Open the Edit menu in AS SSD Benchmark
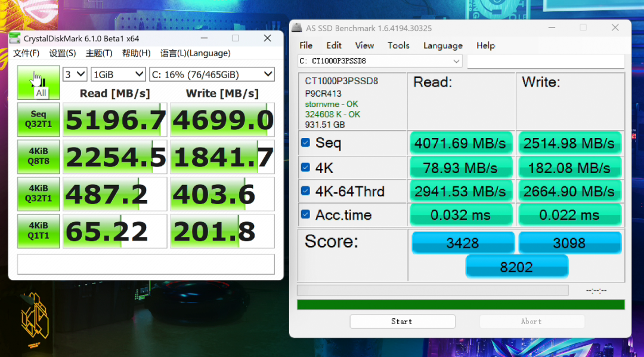This screenshot has height=357, width=644. (x=334, y=45)
